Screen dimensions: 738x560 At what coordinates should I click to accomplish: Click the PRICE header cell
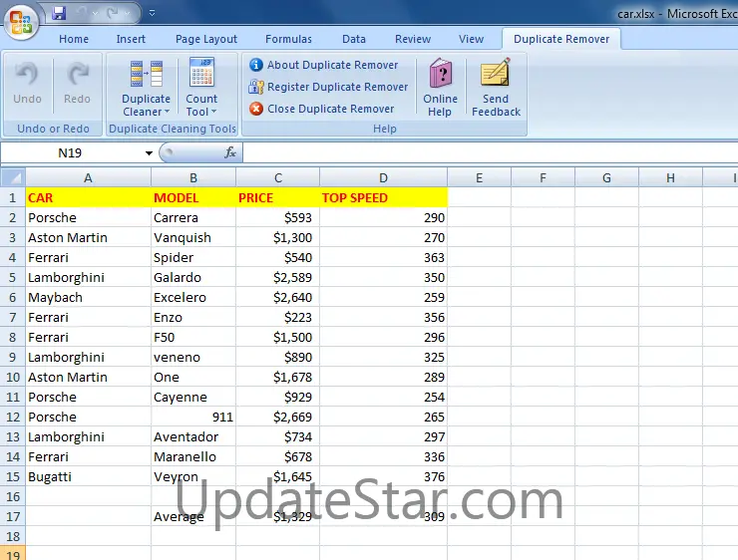click(x=278, y=197)
